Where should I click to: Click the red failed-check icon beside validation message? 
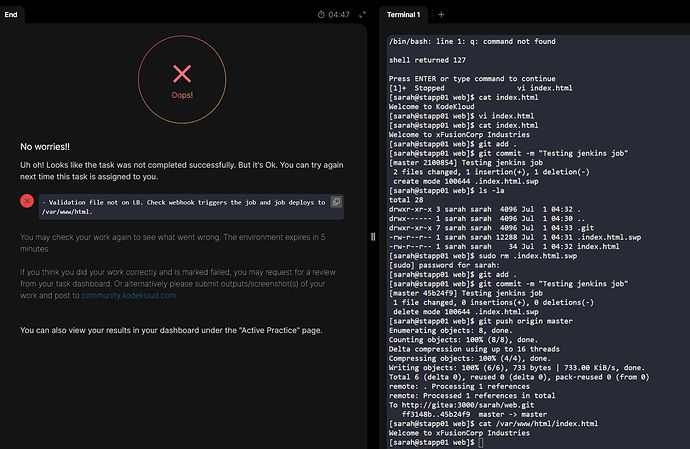(x=27, y=201)
